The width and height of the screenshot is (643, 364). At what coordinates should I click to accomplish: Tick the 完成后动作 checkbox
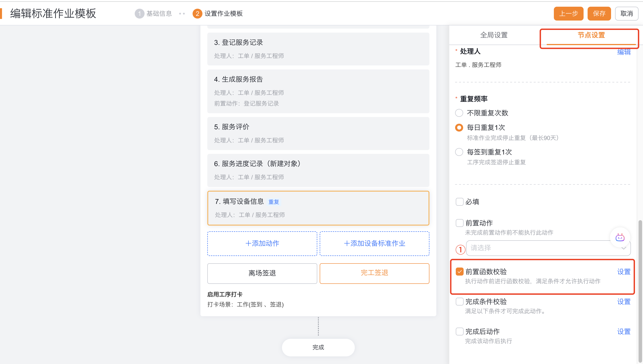(x=459, y=331)
